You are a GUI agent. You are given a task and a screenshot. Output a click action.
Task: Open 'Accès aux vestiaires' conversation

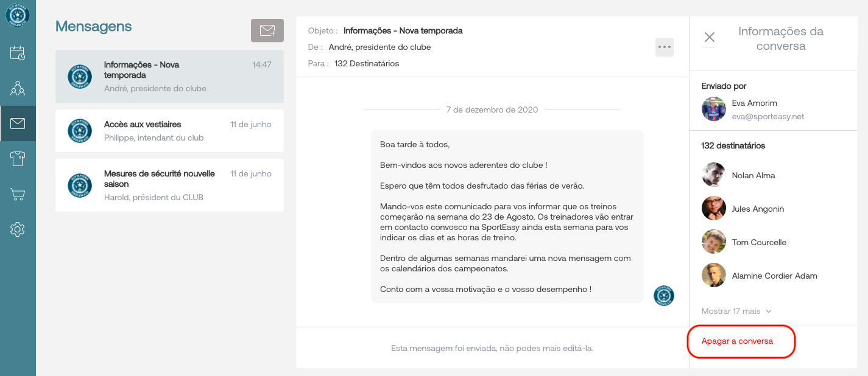[x=169, y=131]
